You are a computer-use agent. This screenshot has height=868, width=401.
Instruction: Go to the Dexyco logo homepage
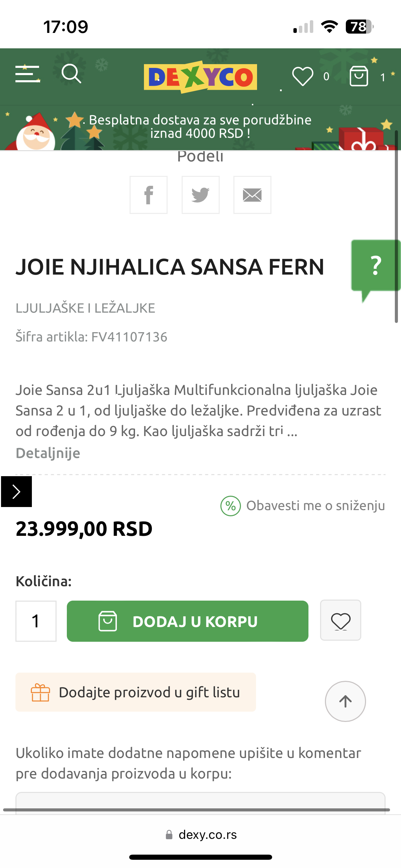pos(200,77)
